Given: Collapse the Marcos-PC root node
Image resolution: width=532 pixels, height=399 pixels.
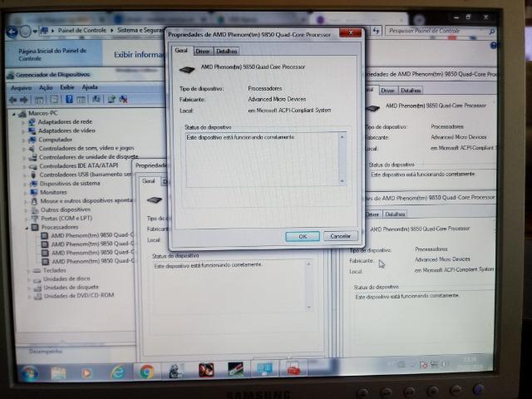Looking at the screenshot, I should [x=14, y=115].
